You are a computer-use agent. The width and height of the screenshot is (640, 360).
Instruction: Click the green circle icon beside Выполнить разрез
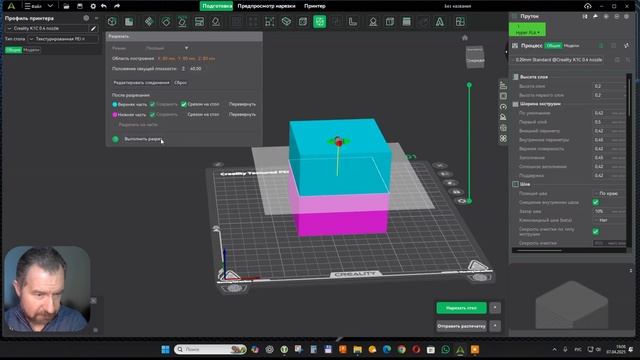pos(116,139)
